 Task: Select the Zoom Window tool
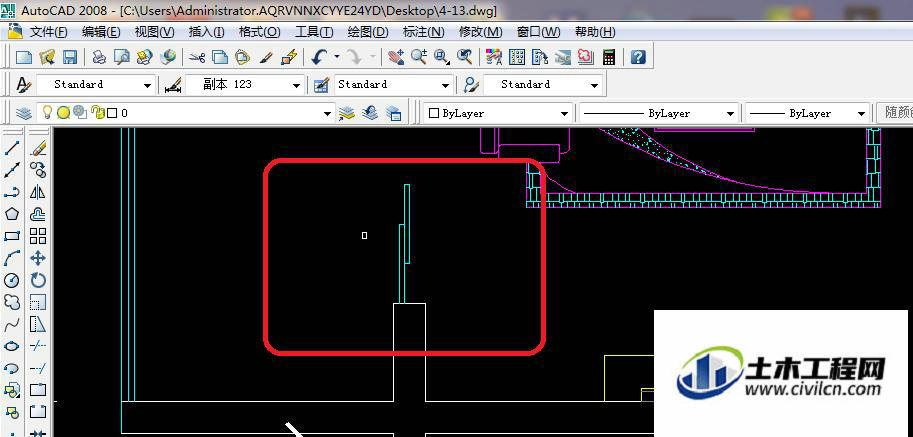(x=442, y=57)
